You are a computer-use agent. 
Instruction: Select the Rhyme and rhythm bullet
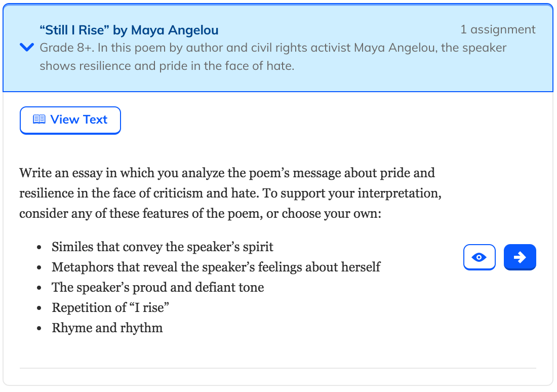pos(107,328)
